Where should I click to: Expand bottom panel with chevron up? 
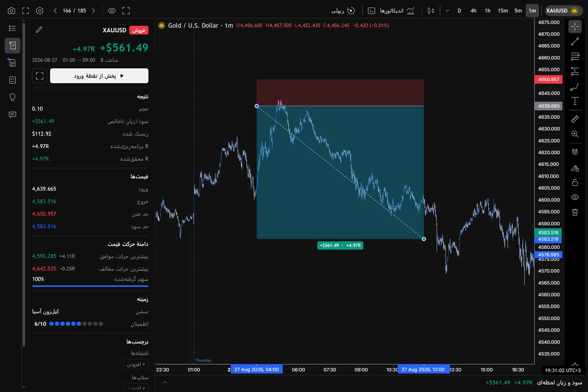[165, 382]
